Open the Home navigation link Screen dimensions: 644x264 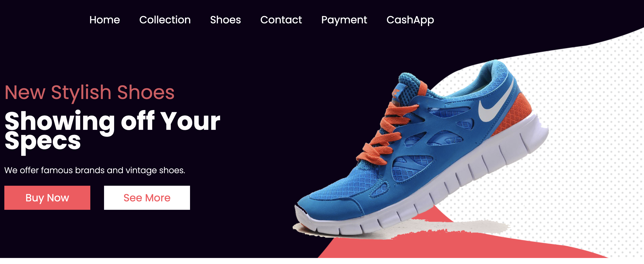[x=105, y=20]
